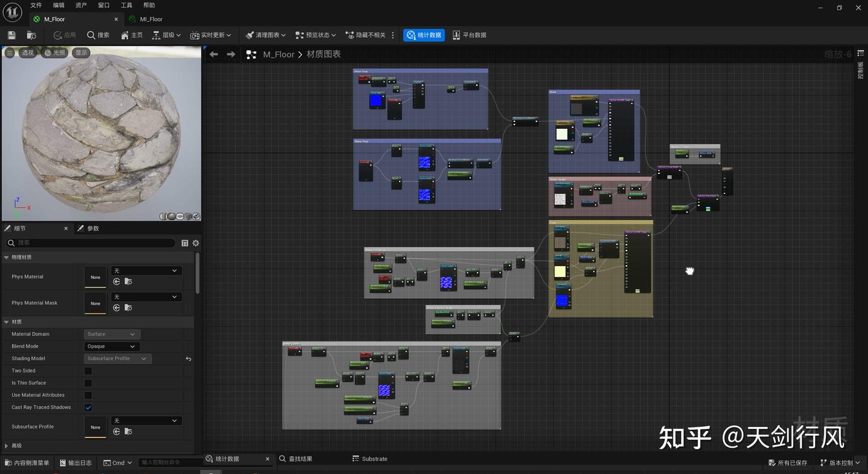Click Browse to asset in Content Browser icon

[x=31, y=35]
